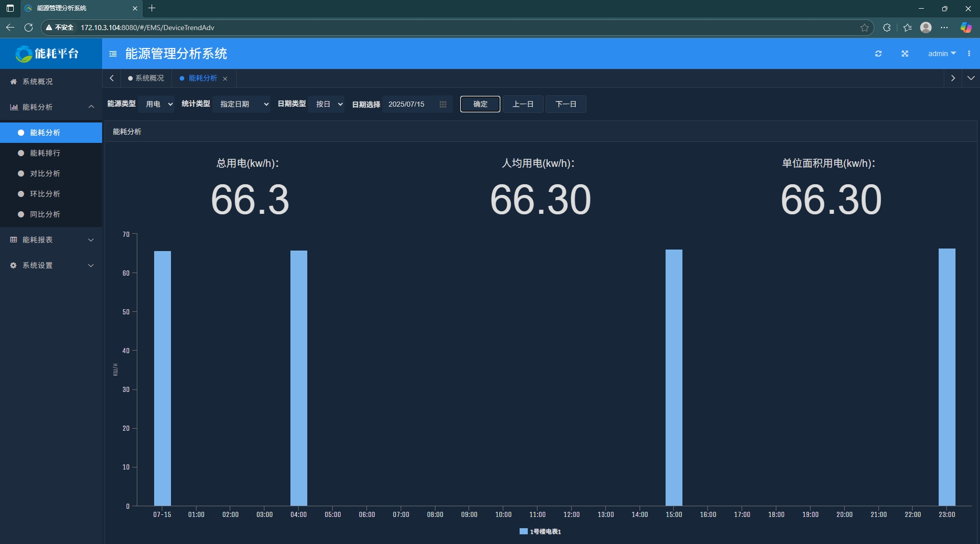Open the vertical dots menu beside admin
This screenshot has height=544, width=980.
pyautogui.click(x=969, y=54)
